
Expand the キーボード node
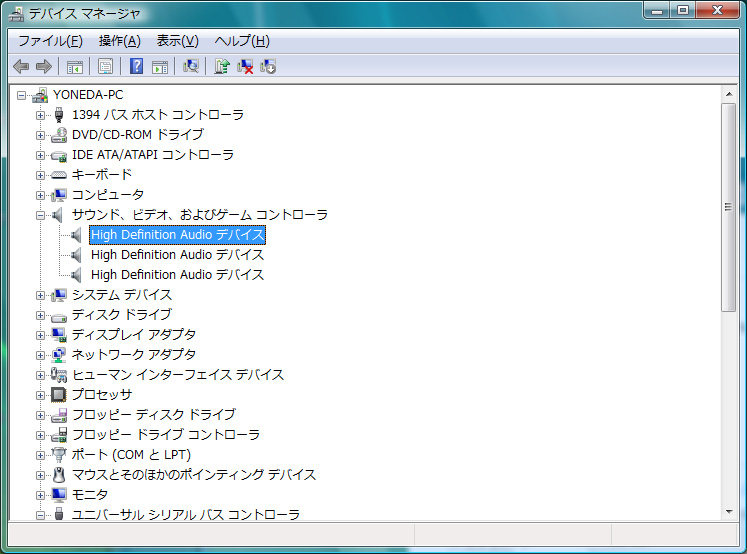[x=40, y=176]
